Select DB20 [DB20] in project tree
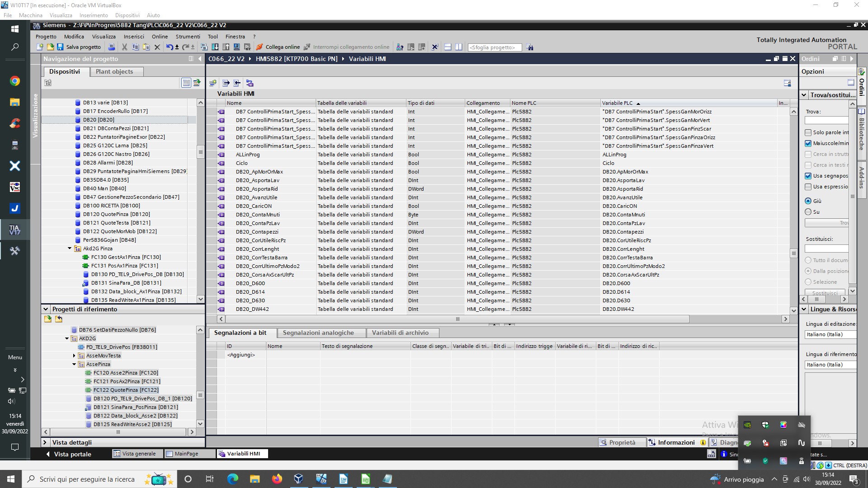This screenshot has height=488, width=868. pyautogui.click(x=99, y=120)
